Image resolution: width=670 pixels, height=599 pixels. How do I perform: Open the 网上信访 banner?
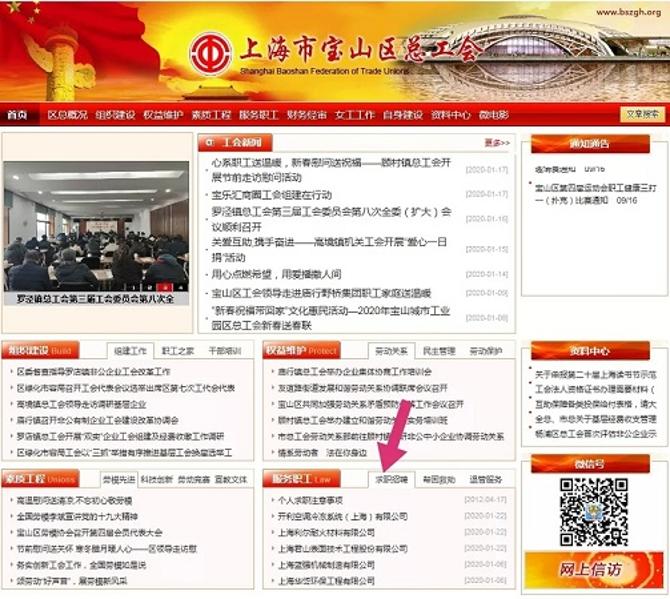593,570
